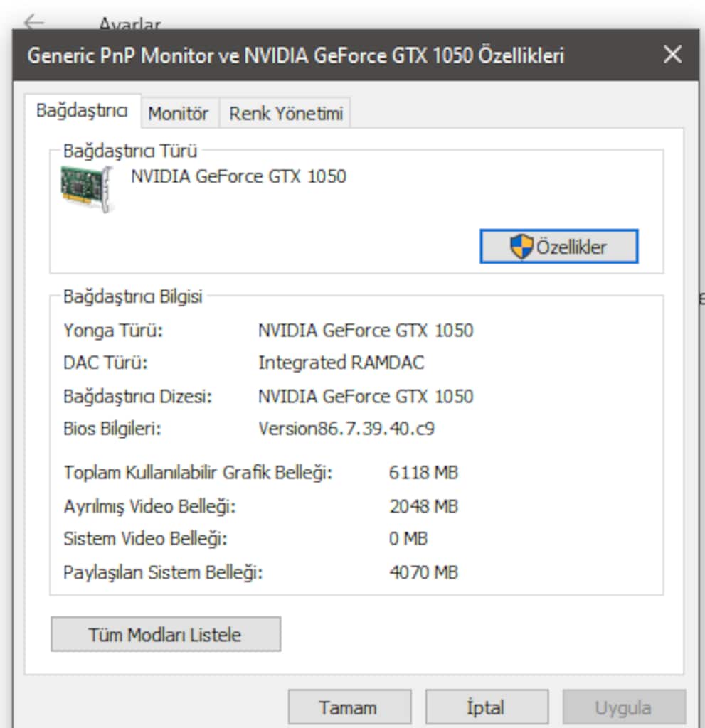Click adapter name beside the card icon
Screen dimensions: 705x728
tap(238, 176)
